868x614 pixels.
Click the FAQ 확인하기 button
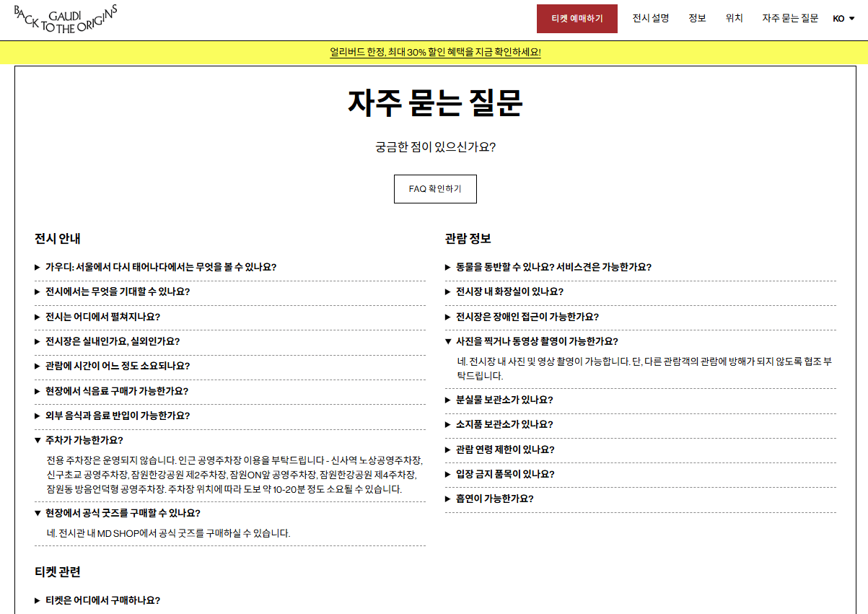(x=435, y=188)
